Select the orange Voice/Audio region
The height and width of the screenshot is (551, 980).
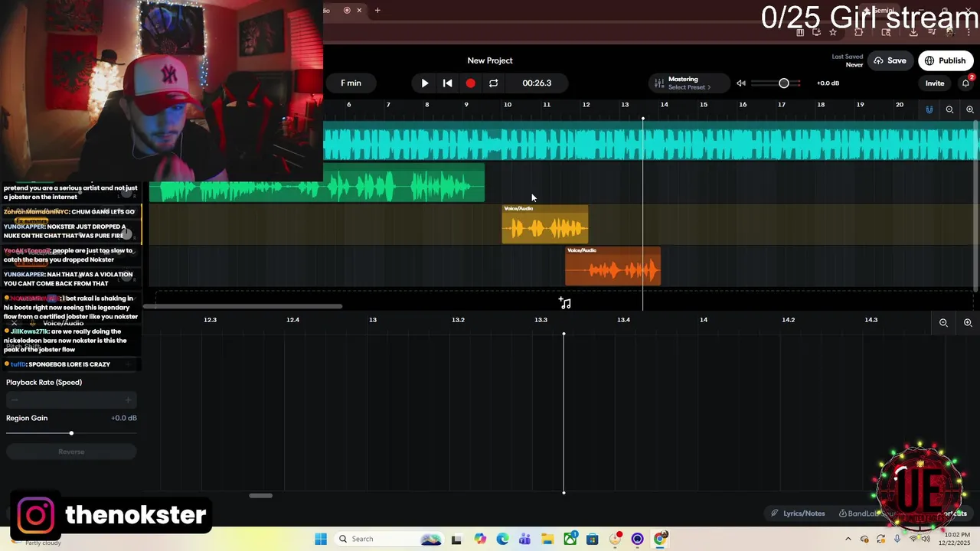(x=612, y=266)
